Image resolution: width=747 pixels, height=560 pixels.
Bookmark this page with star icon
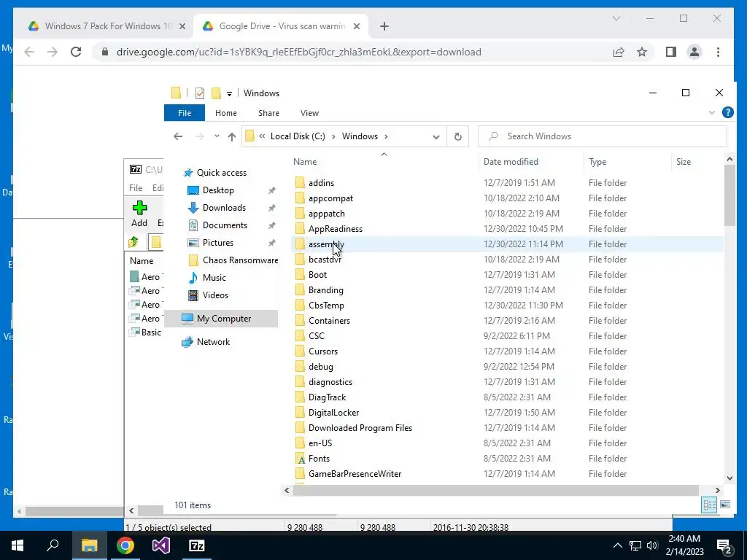(642, 52)
